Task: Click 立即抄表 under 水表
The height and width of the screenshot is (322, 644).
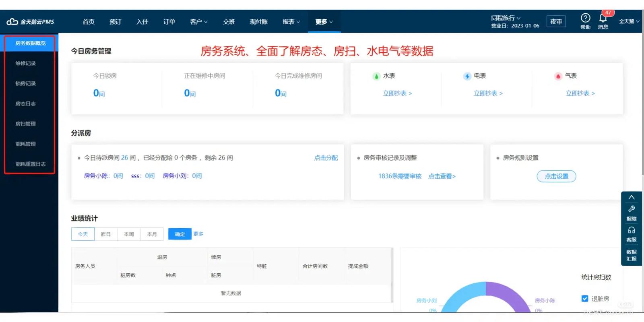Action: (397, 93)
